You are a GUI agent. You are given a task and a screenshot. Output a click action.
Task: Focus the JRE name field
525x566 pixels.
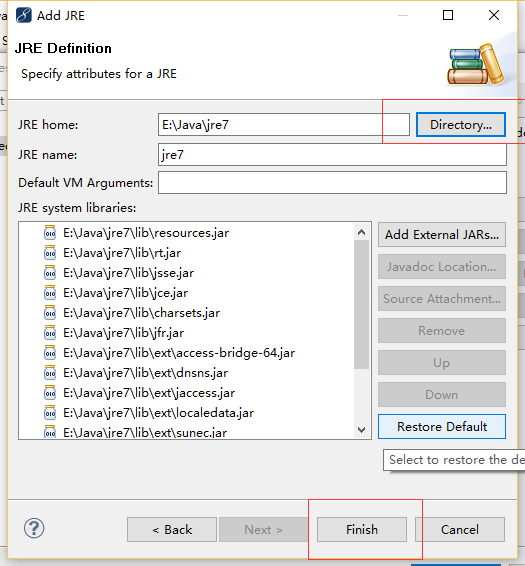point(332,154)
